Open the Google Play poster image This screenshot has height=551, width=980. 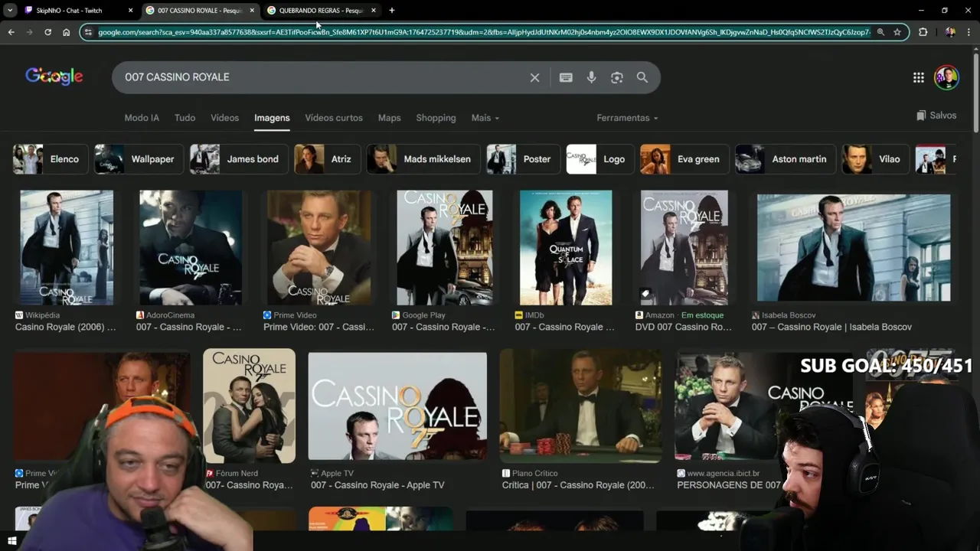[444, 248]
